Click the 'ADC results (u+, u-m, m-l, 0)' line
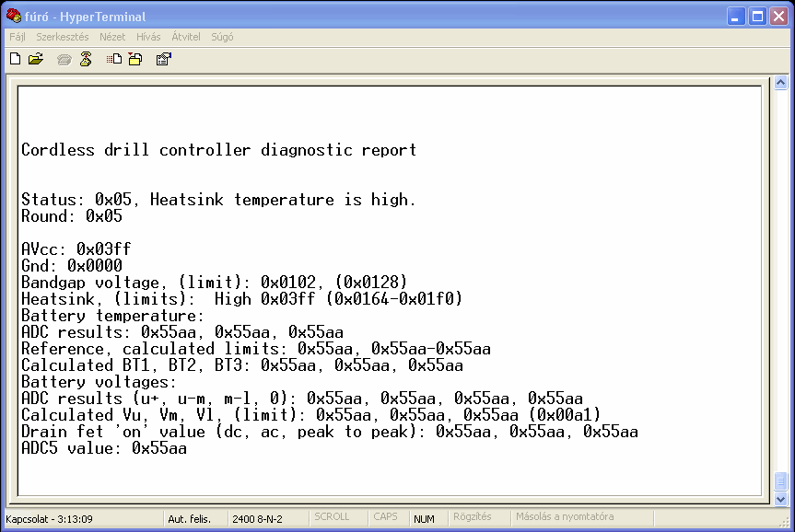 point(302,399)
